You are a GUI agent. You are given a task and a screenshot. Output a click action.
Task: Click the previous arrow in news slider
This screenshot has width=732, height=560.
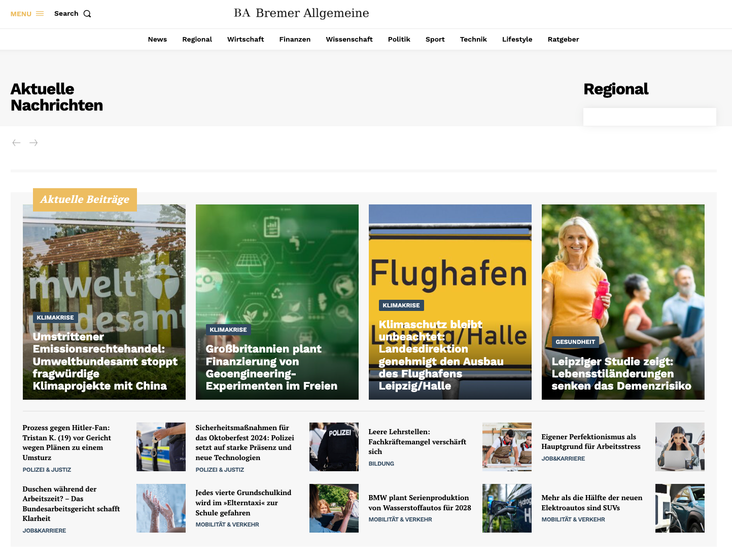click(16, 143)
